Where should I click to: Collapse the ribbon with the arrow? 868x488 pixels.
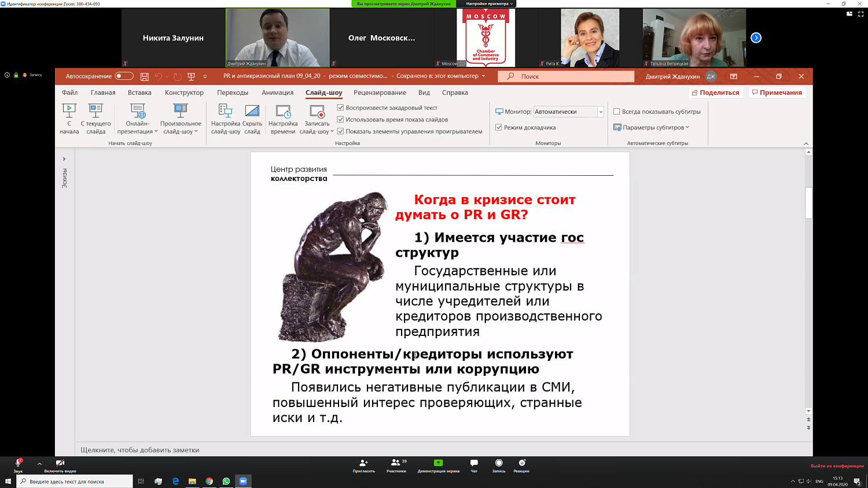pyautogui.click(x=806, y=143)
